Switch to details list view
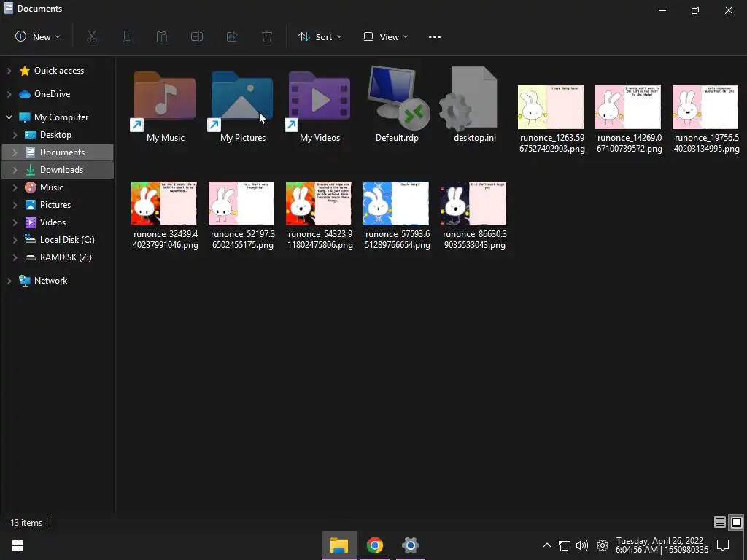 (719, 522)
